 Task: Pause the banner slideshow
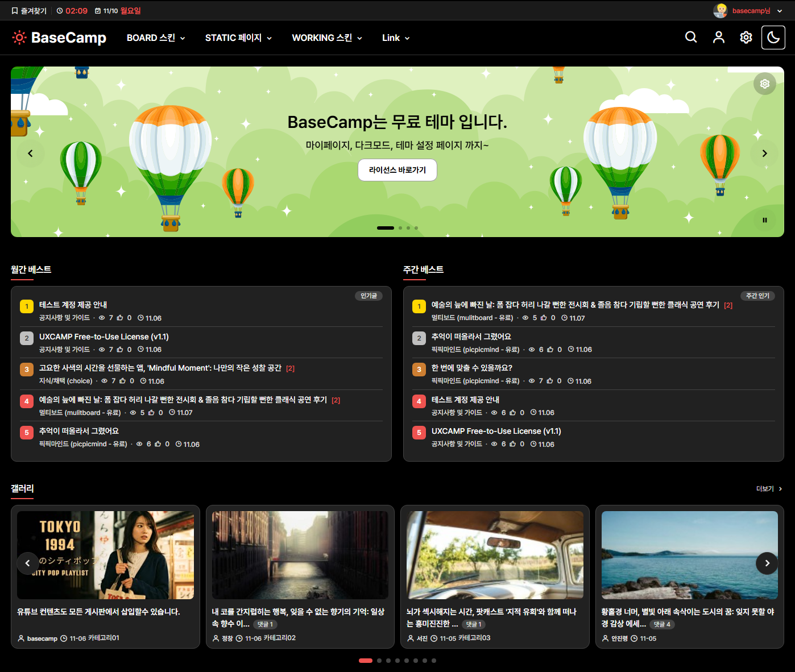764,220
